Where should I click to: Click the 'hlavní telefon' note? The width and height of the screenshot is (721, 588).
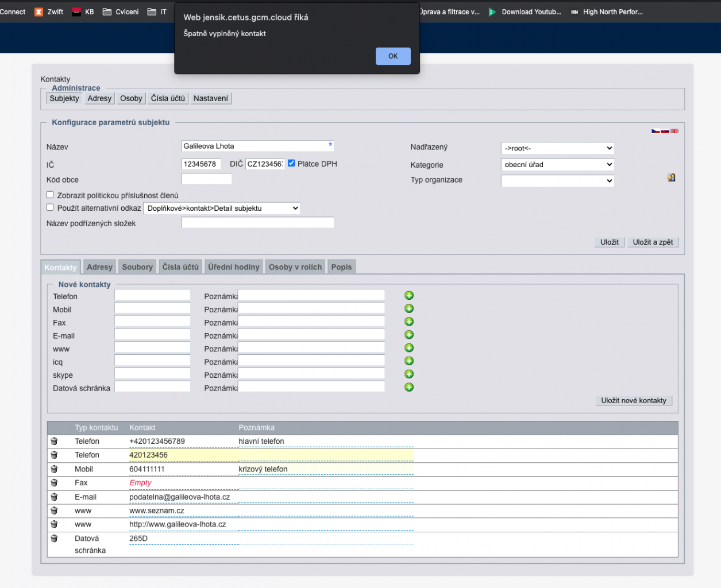pos(261,441)
